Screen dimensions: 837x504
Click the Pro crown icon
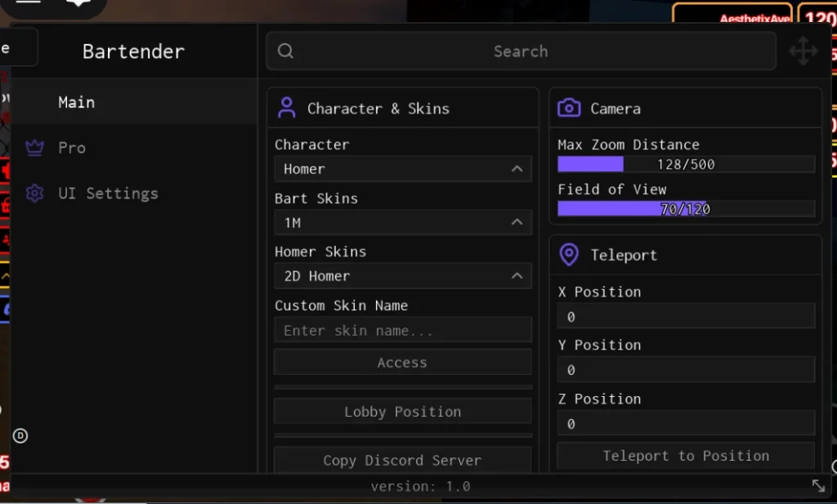(x=34, y=148)
